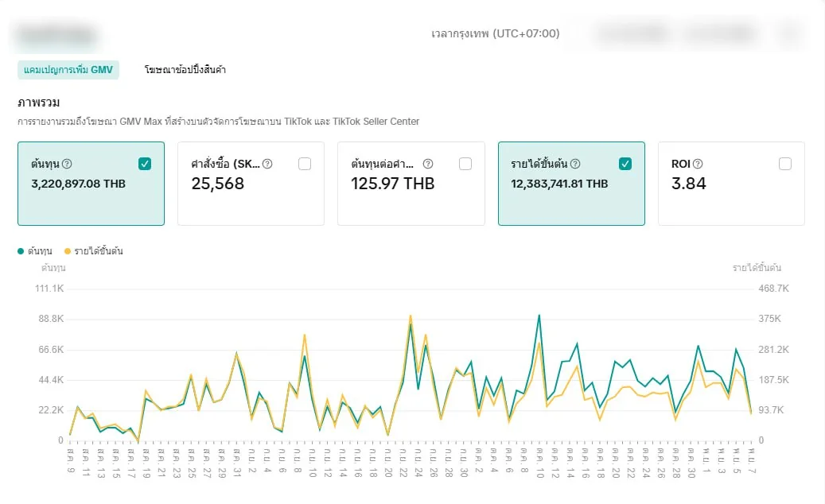Toggle the yellow รายได้ขั้นต้น legend item

94,251
